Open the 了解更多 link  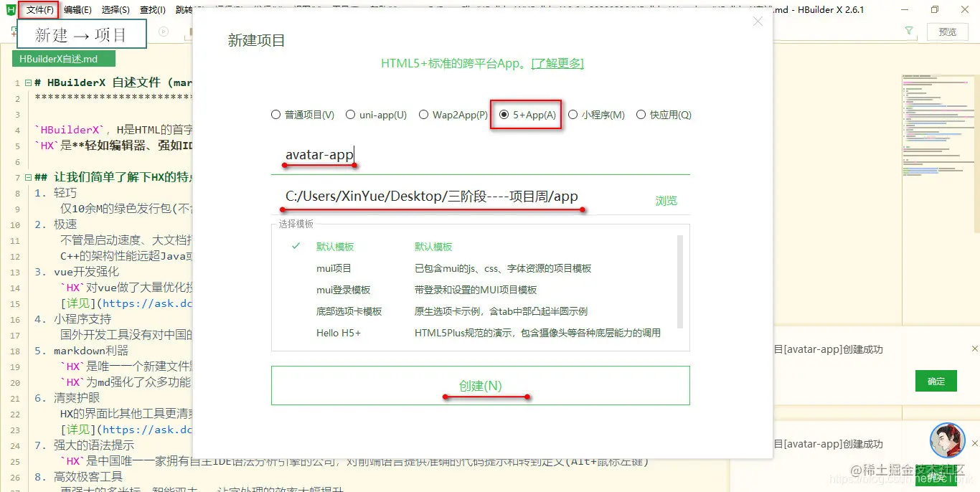tap(558, 63)
